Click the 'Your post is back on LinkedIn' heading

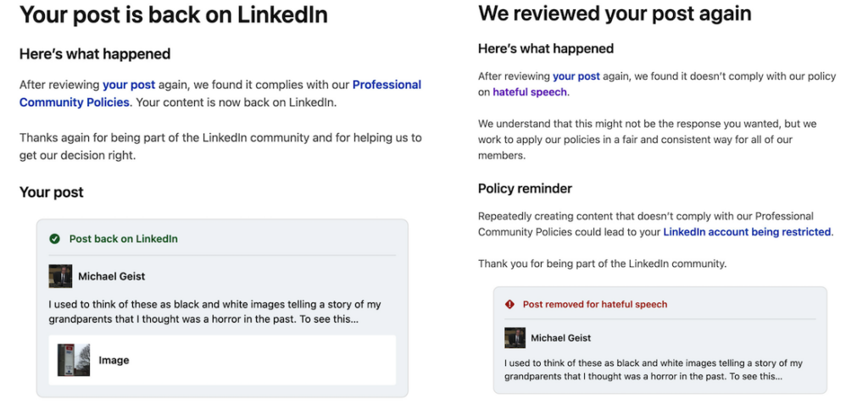(173, 15)
